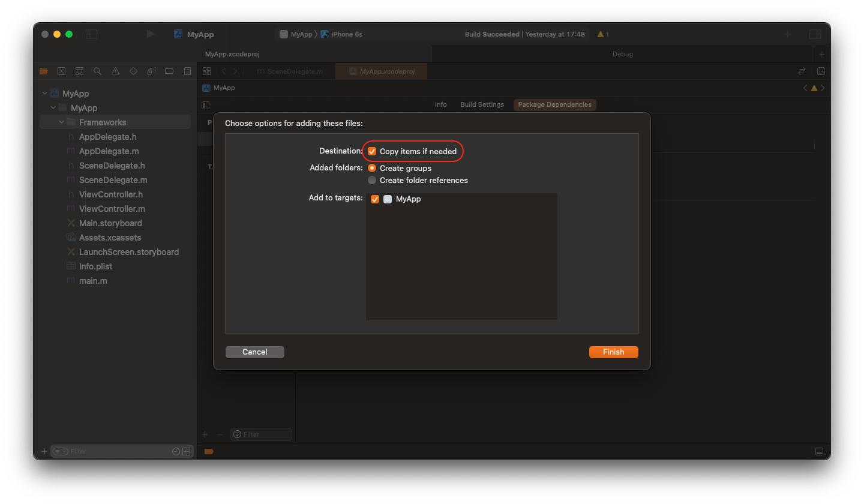Viewport: 864px width, 504px height.
Task: Run the app with Play button
Action: pyautogui.click(x=151, y=34)
